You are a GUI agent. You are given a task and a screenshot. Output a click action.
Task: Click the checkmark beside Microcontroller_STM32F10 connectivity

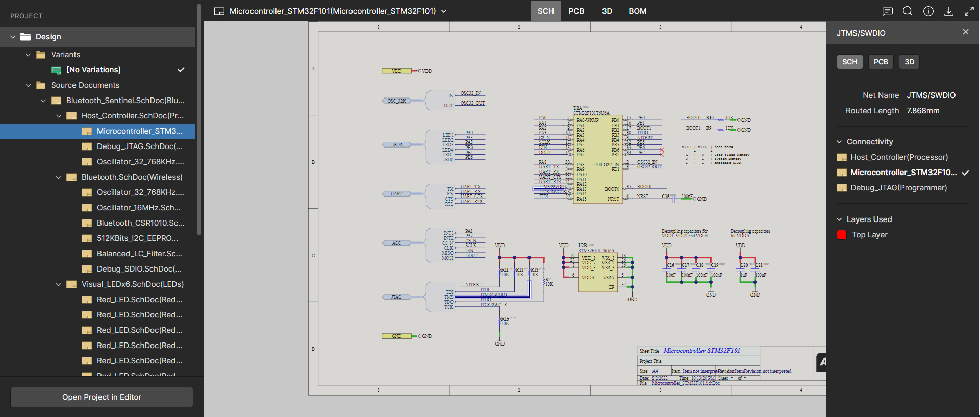pyautogui.click(x=965, y=173)
